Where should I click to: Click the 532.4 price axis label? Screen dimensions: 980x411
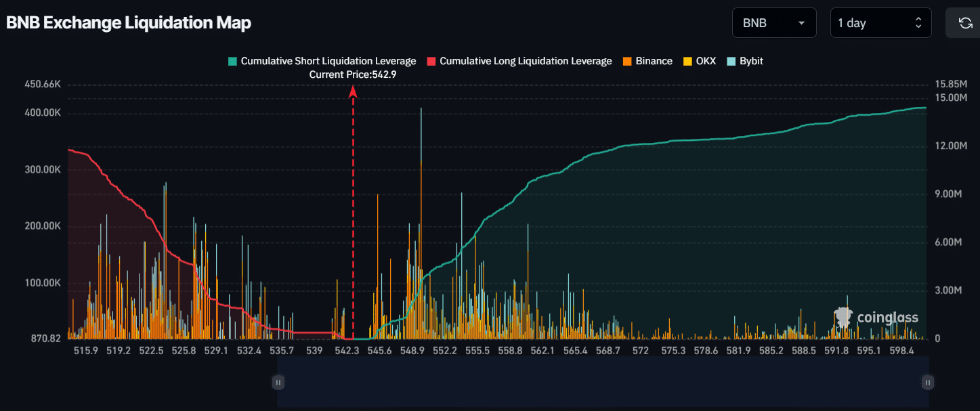pyautogui.click(x=249, y=351)
